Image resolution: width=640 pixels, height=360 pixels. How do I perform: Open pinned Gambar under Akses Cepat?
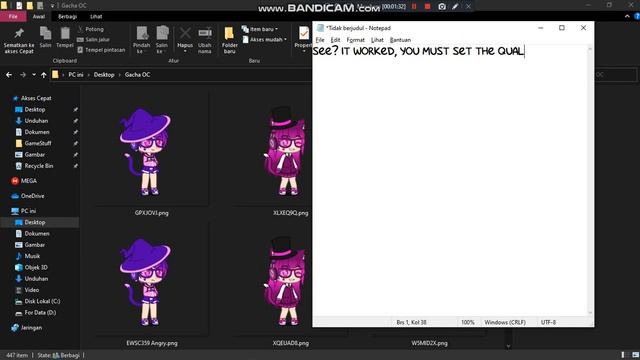35,155
